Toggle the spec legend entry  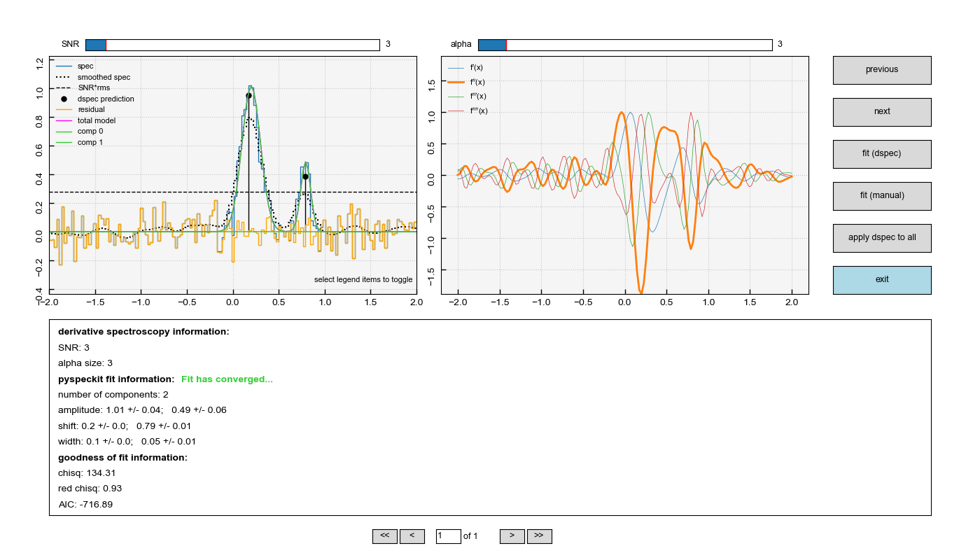[75, 66]
